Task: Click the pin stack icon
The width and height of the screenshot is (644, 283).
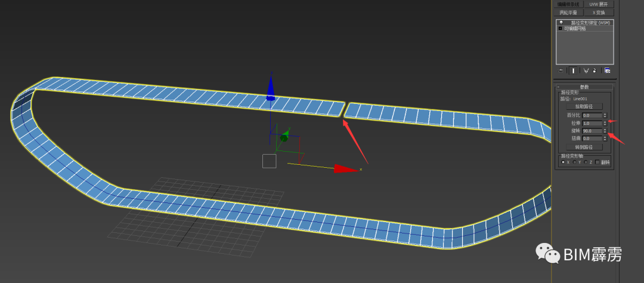Action: pyautogui.click(x=560, y=70)
